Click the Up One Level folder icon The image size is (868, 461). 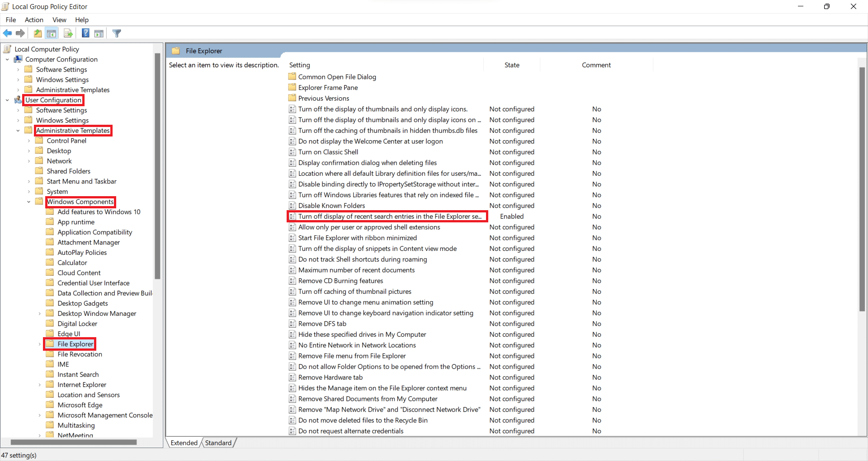pos(38,33)
